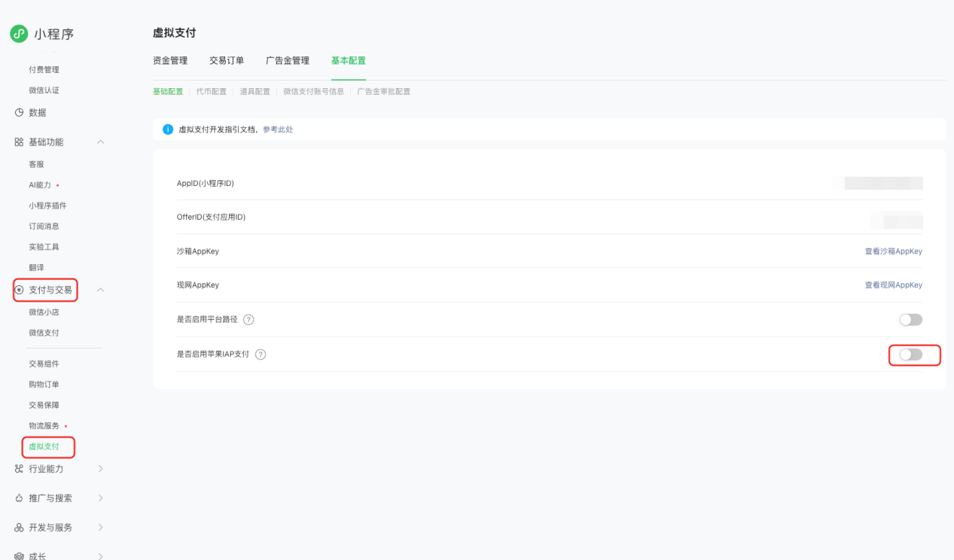Viewport: 954px width, 560px height.
Task: Open AI能力 in the sidebar
Action: pos(40,185)
